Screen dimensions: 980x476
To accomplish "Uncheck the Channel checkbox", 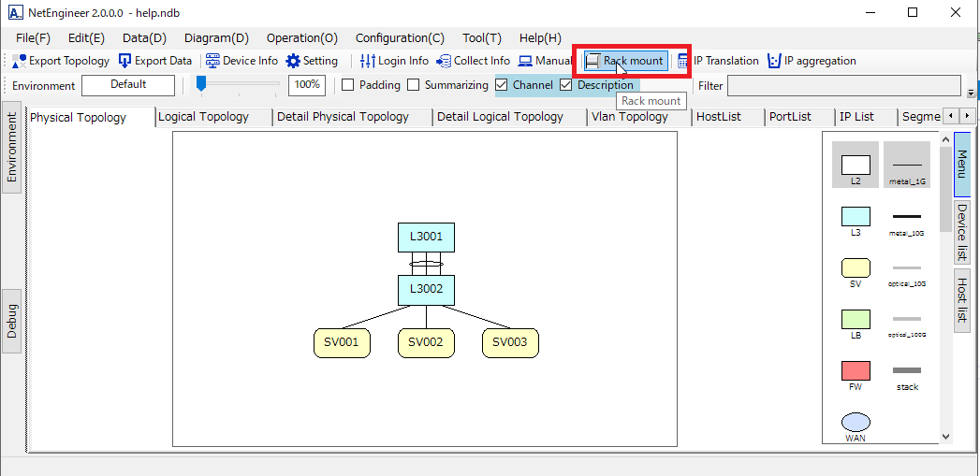I will point(502,85).
